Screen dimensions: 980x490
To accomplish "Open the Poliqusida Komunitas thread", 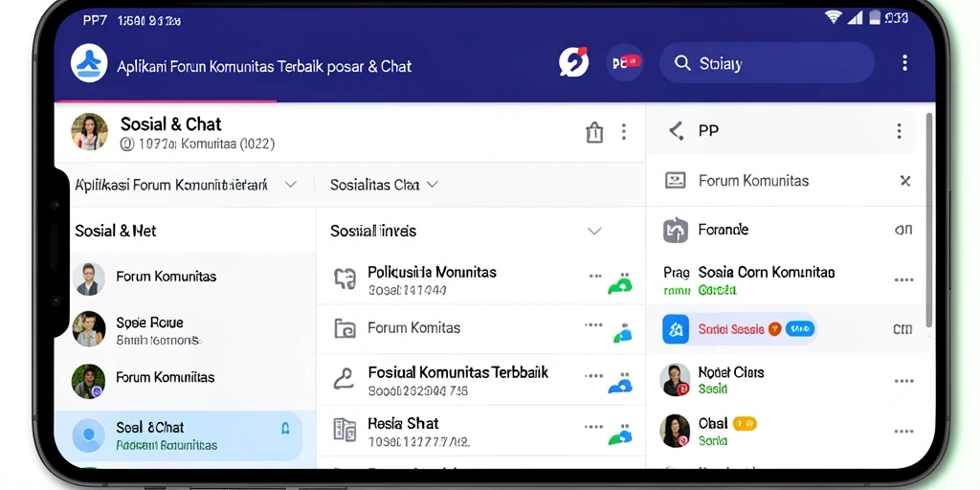I will pyautogui.click(x=480, y=279).
